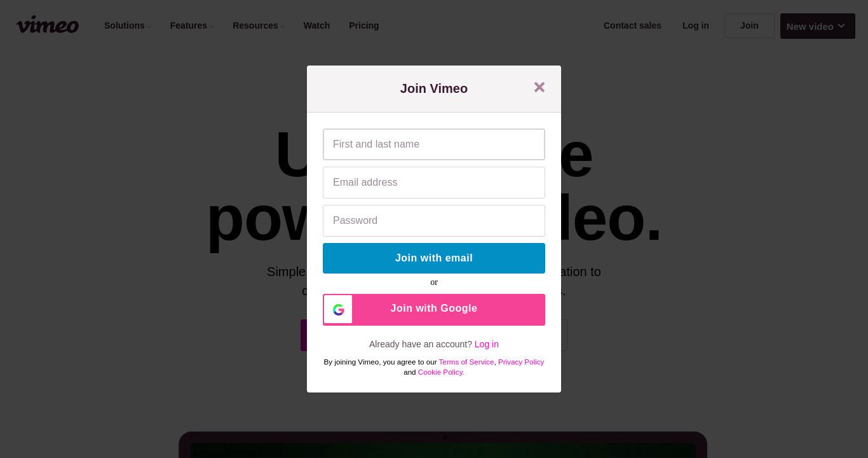
Task: Focus the First and last name field
Action: [434, 144]
